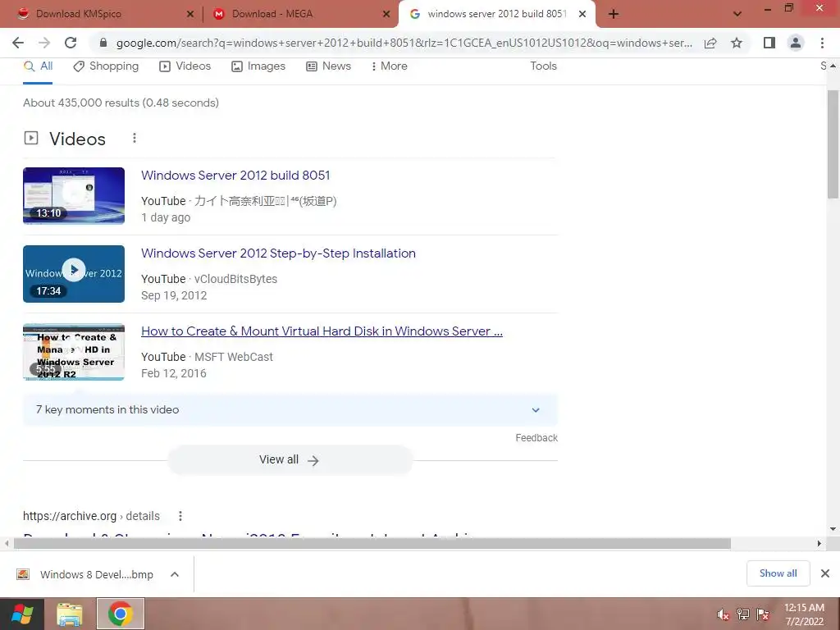
Task: Close the Download - MEGA tab
Action: [x=386, y=14]
